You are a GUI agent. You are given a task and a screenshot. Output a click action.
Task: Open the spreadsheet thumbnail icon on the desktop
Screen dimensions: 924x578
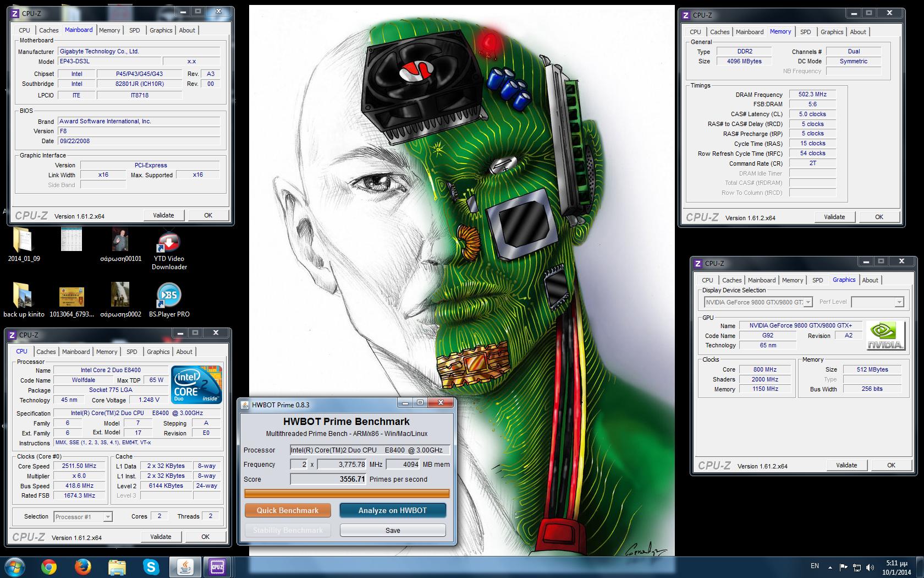71,240
